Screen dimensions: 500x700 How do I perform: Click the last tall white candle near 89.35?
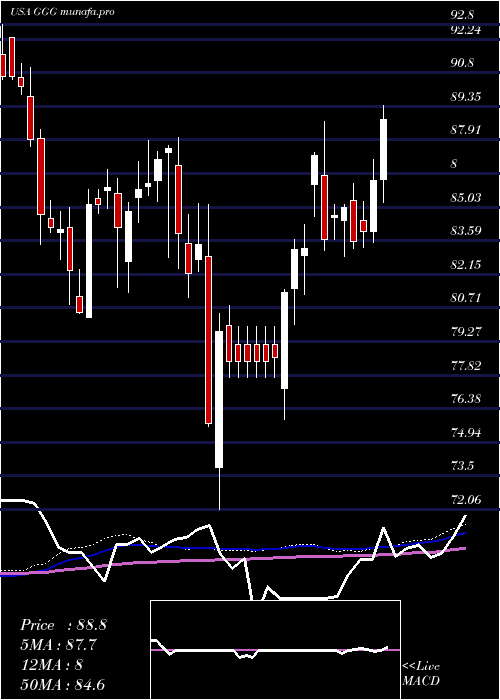(383, 150)
